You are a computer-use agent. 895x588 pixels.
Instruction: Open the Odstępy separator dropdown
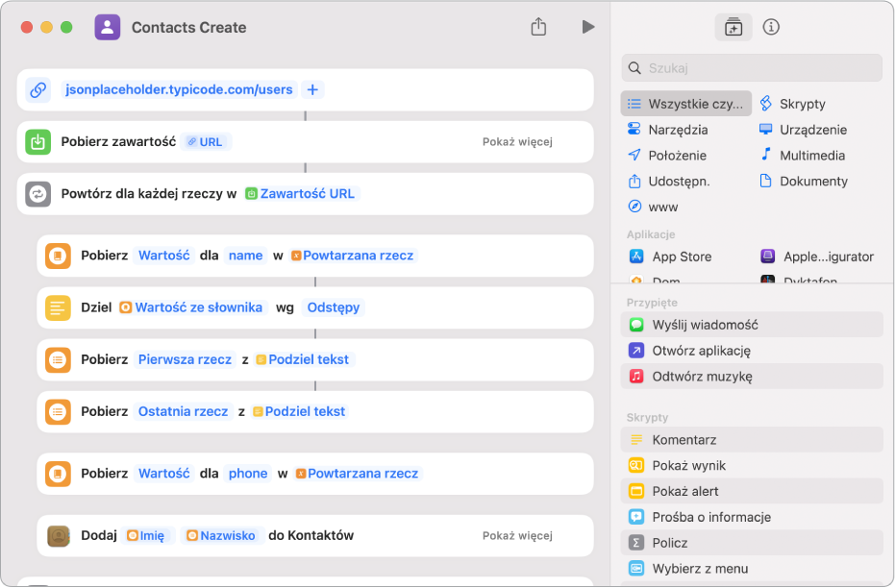tap(333, 307)
